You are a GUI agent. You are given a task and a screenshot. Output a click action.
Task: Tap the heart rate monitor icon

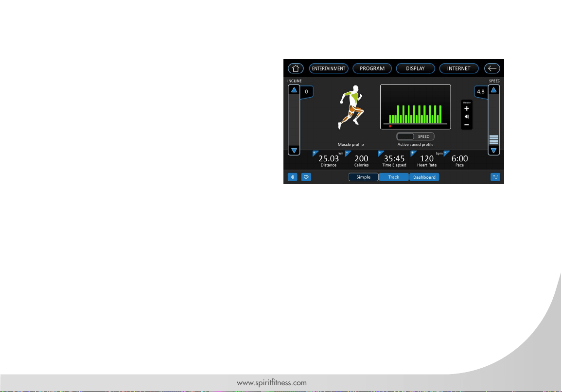point(306,177)
